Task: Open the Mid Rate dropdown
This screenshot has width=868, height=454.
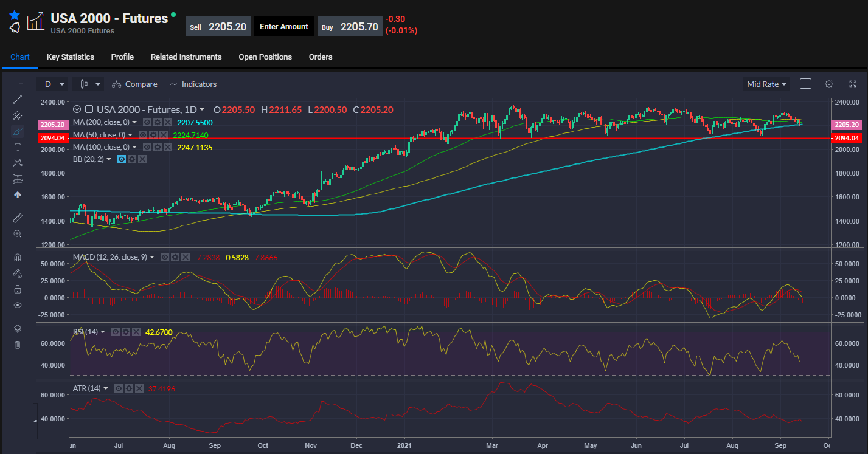Action: [x=766, y=84]
